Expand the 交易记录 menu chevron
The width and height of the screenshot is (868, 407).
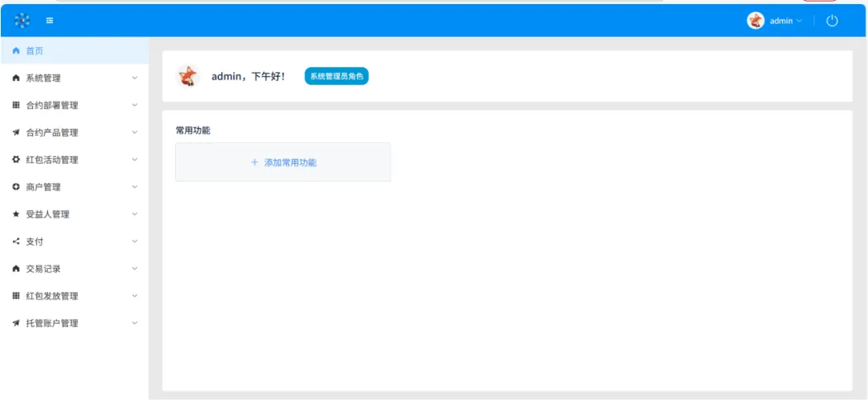pos(135,269)
